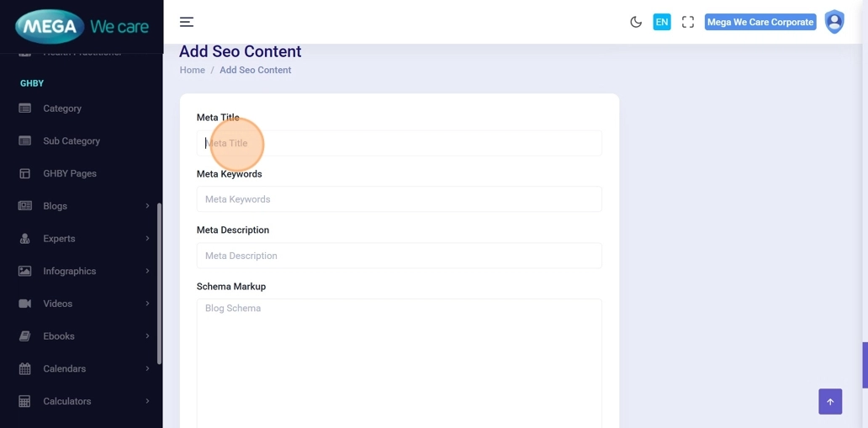Focus the Meta Description input field
This screenshot has width=868, height=428.
click(x=399, y=256)
